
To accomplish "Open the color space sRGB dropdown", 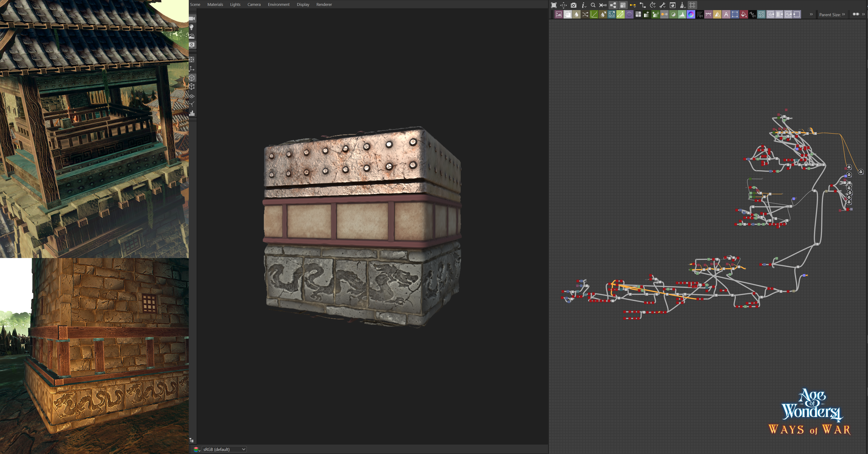I will point(224,449).
